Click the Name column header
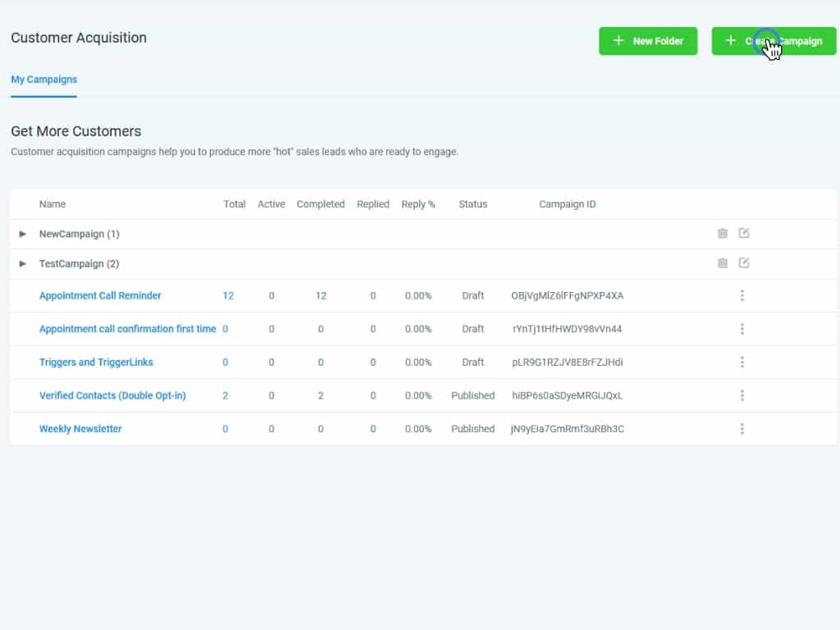Viewport: 840px width, 630px height. pos(52,204)
